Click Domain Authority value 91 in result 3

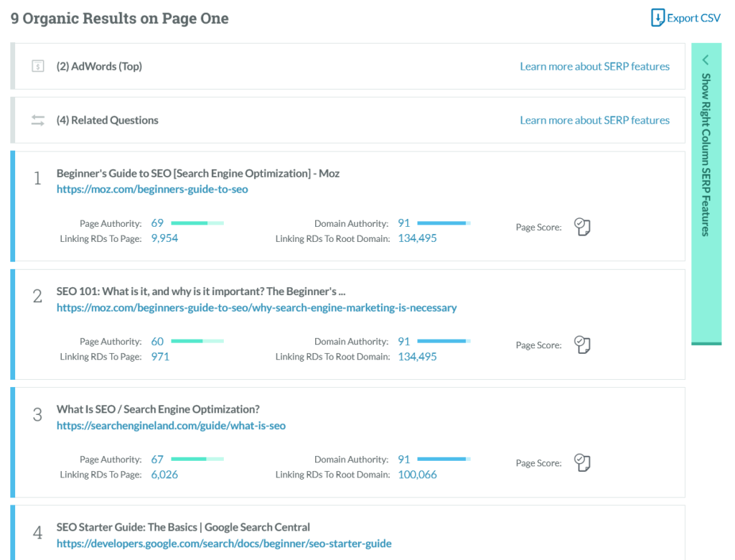tap(403, 459)
